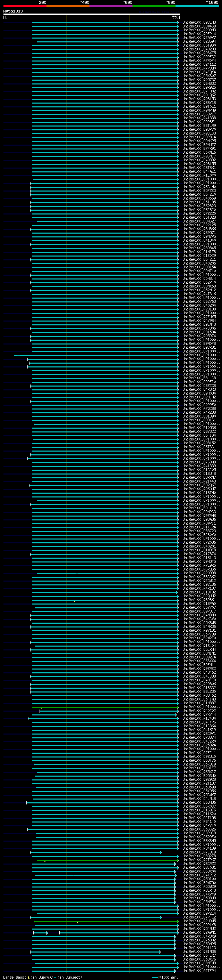Select label UniRef100_B3TLR9
The width and height of the screenshot is (222, 980).
(x=199, y=125)
